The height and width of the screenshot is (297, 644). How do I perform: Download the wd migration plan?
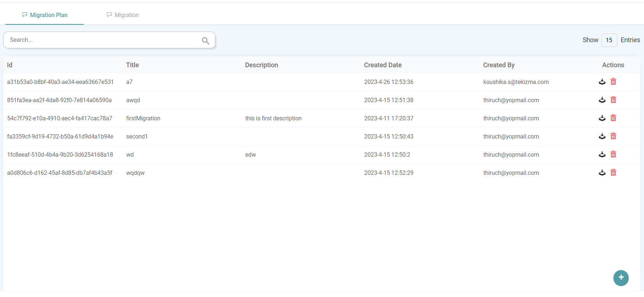tap(602, 154)
